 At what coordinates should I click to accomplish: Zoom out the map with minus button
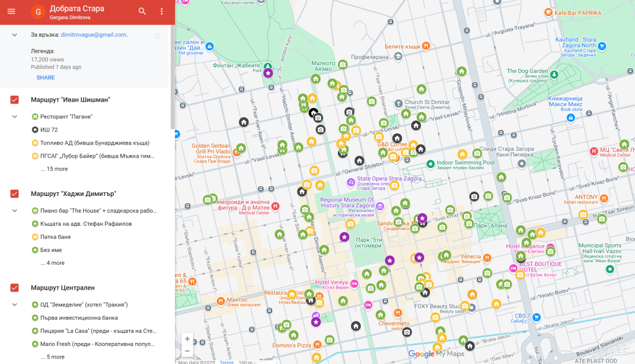coord(187,351)
